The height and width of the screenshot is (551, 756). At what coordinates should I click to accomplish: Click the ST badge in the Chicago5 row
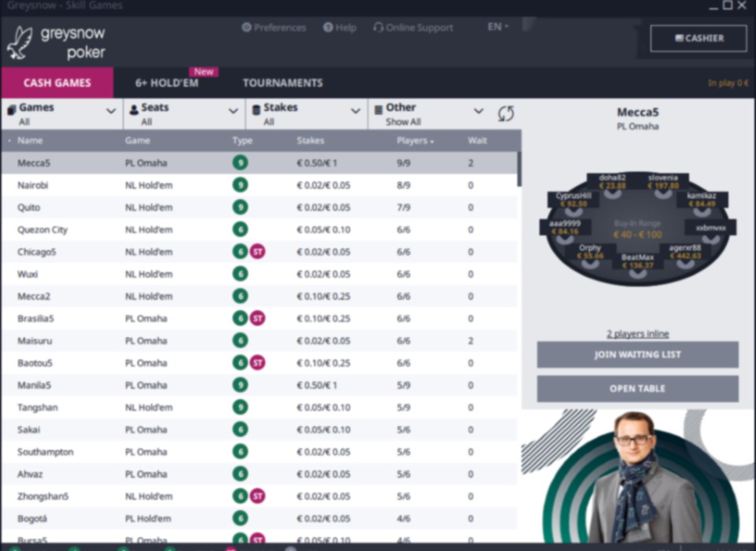click(x=258, y=252)
